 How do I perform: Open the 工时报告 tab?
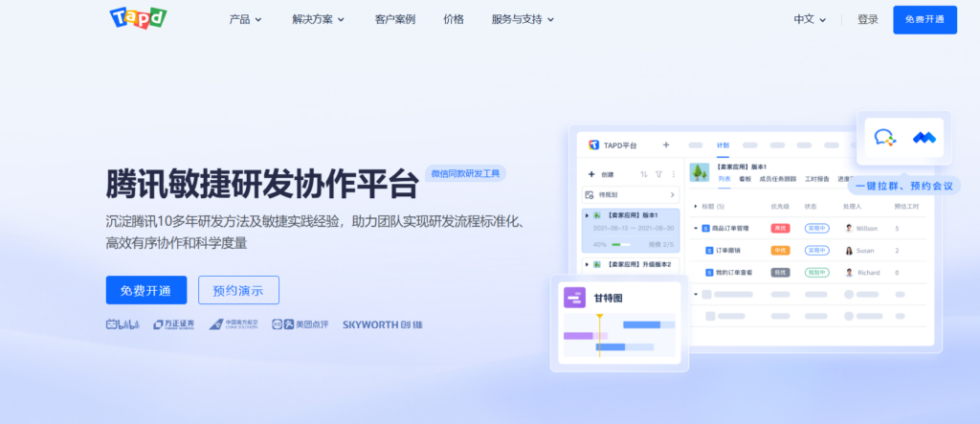click(817, 179)
